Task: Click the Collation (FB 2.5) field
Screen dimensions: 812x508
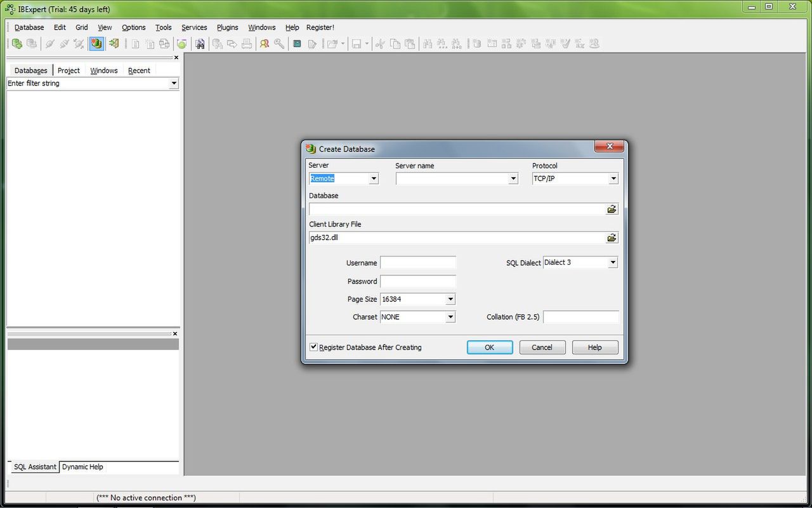Action: tap(581, 317)
